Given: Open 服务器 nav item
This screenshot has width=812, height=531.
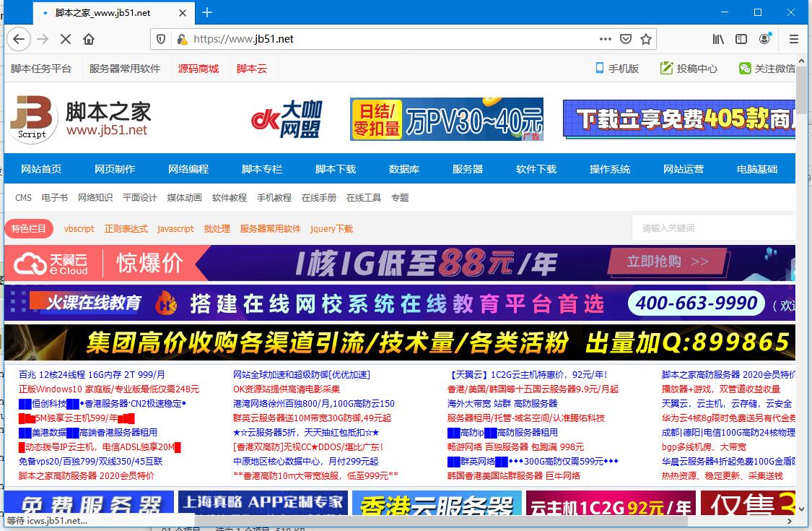Looking at the screenshot, I should tap(468, 169).
